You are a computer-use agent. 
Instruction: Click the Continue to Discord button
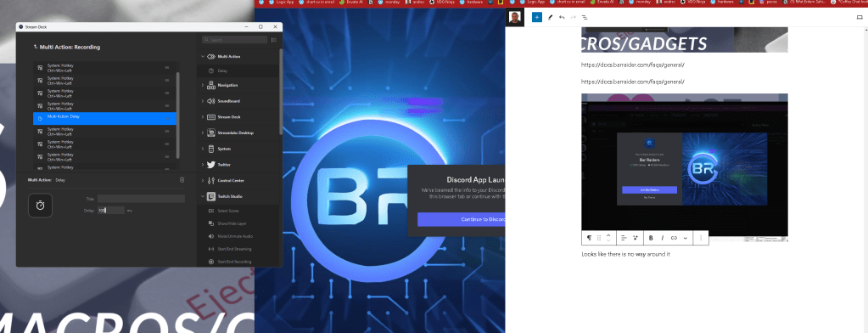click(x=462, y=219)
